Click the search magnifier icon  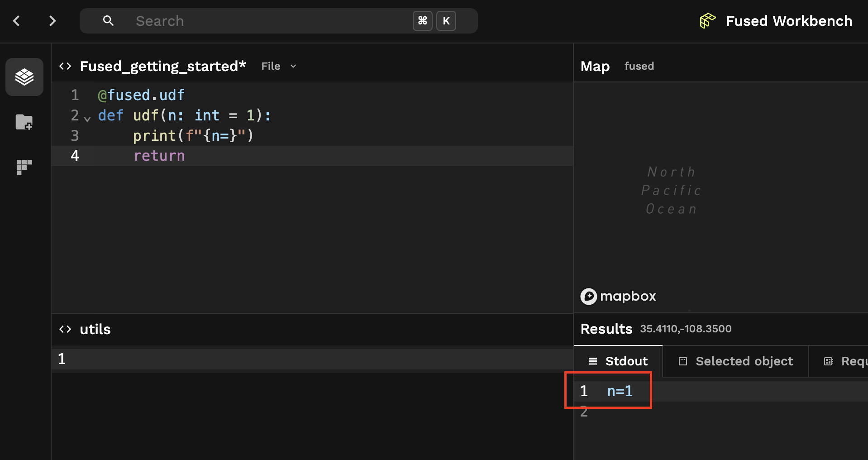coord(108,20)
